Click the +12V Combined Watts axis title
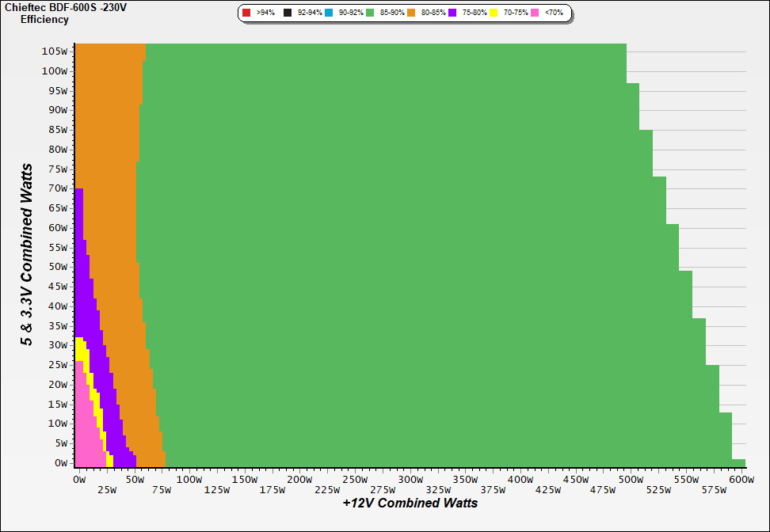770x532 pixels. coord(410,503)
